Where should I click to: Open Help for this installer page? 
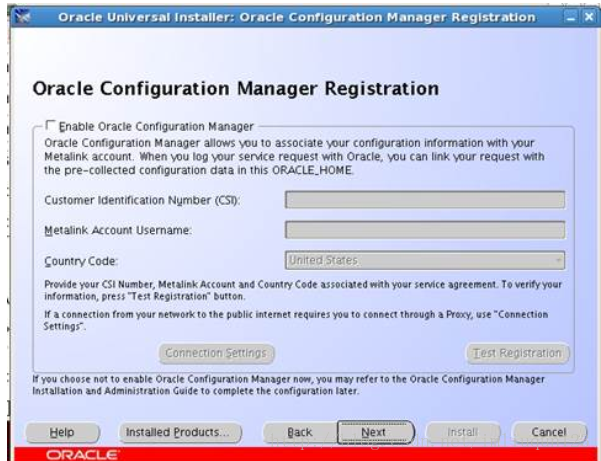(x=62, y=432)
